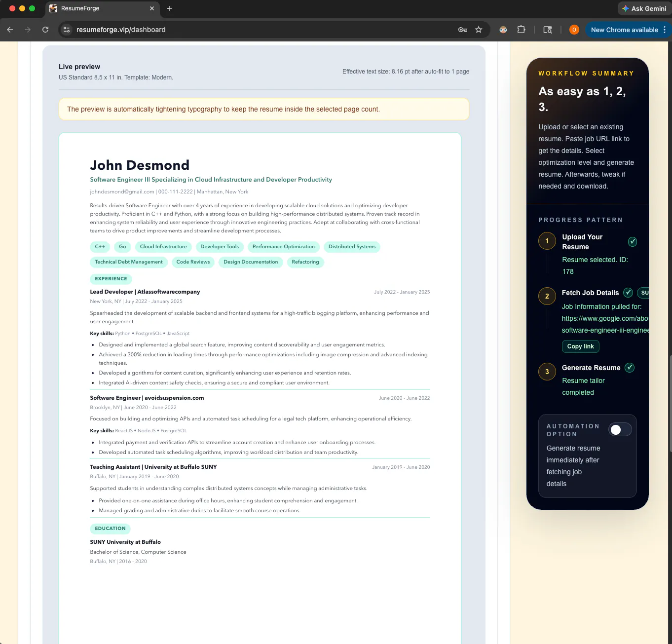The height and width of the screenshot is (644, 672).
Task: Click the Refactoring tag
Action: point(305,262)
